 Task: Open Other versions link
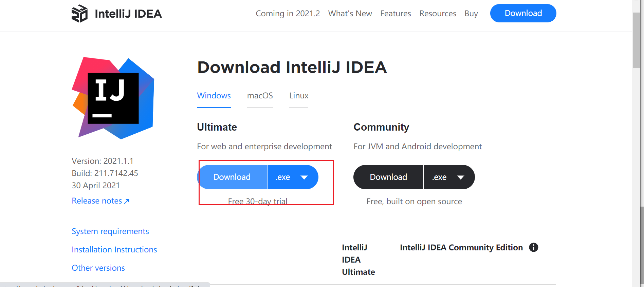tap(98, 268)
